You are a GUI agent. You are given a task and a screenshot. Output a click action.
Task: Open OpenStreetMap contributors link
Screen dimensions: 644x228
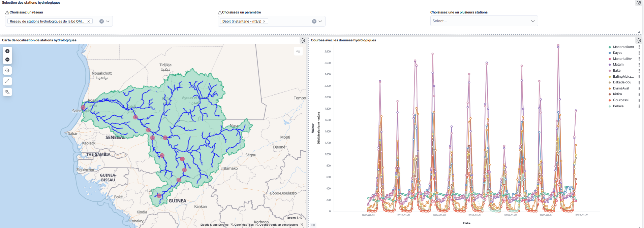279,225
